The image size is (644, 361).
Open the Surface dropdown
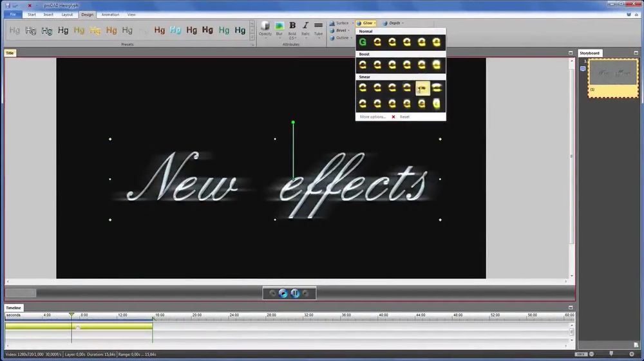342,23
